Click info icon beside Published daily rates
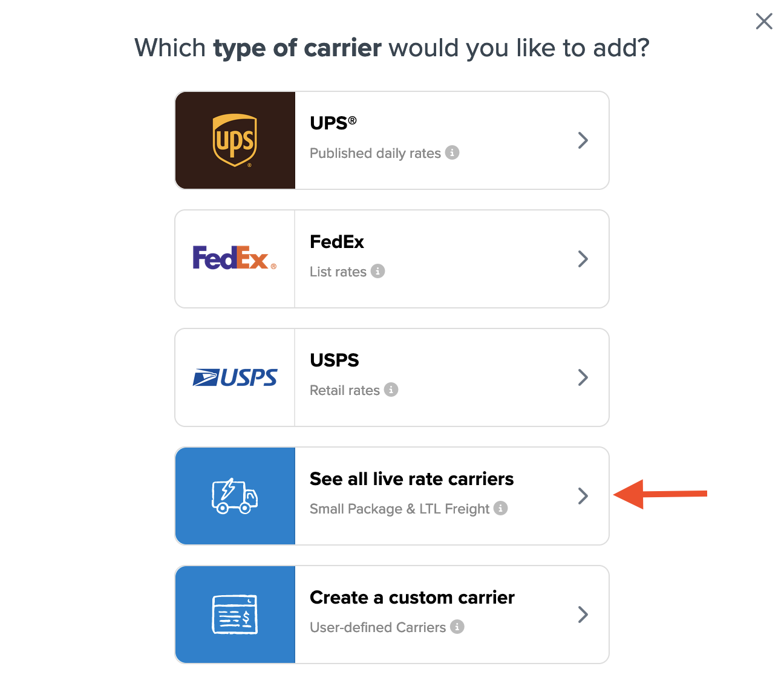The width and height of the screenshot is (784, 698). (452, 152)
